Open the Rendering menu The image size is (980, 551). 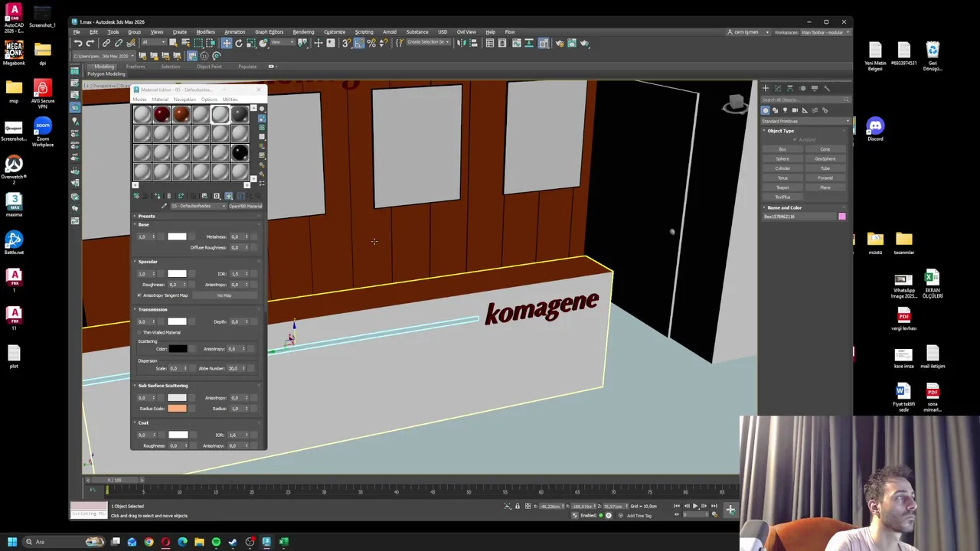(303, 32)
